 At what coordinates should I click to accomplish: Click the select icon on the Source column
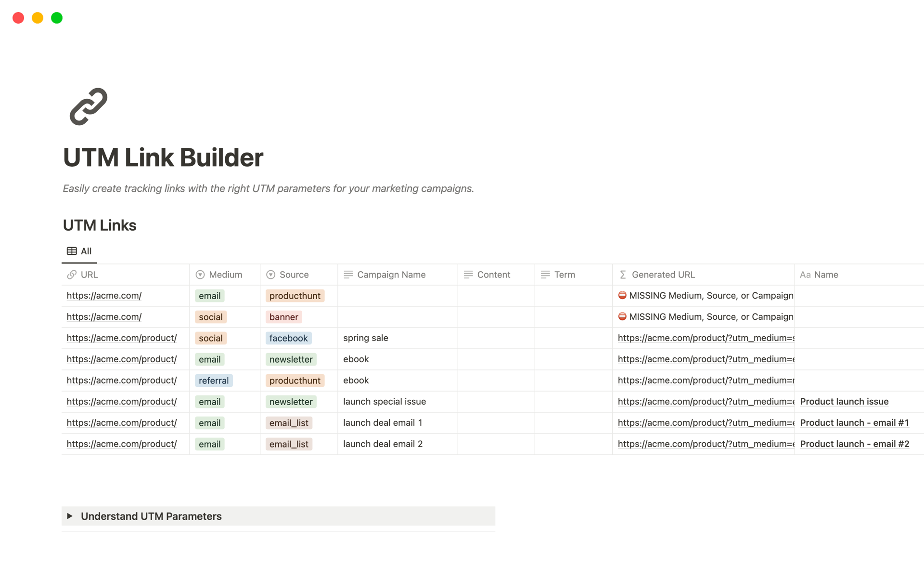coord(270,274)
